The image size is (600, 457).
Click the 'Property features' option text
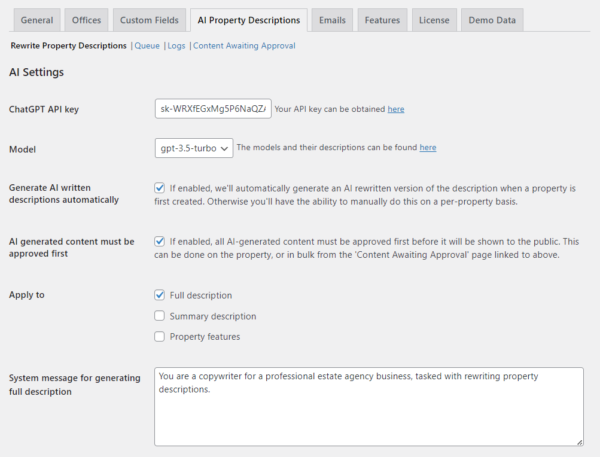click(x=205, y=337)
